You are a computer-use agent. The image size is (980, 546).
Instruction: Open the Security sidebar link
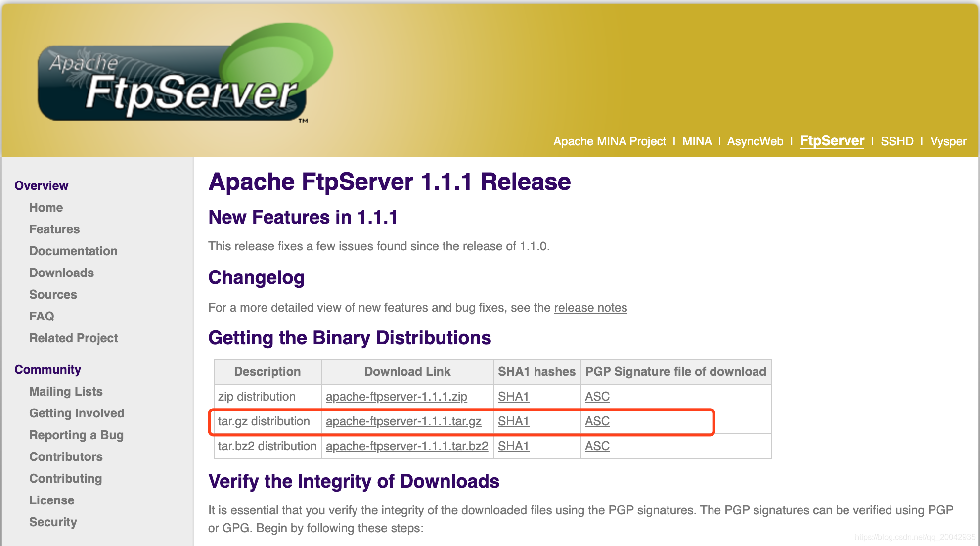[x=53, y=522]
